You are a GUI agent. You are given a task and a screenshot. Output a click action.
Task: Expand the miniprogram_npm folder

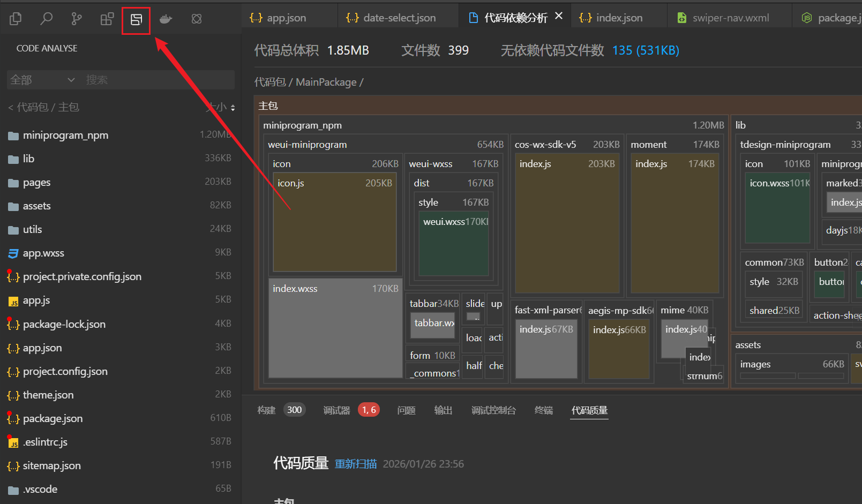[x=65, y=136]
